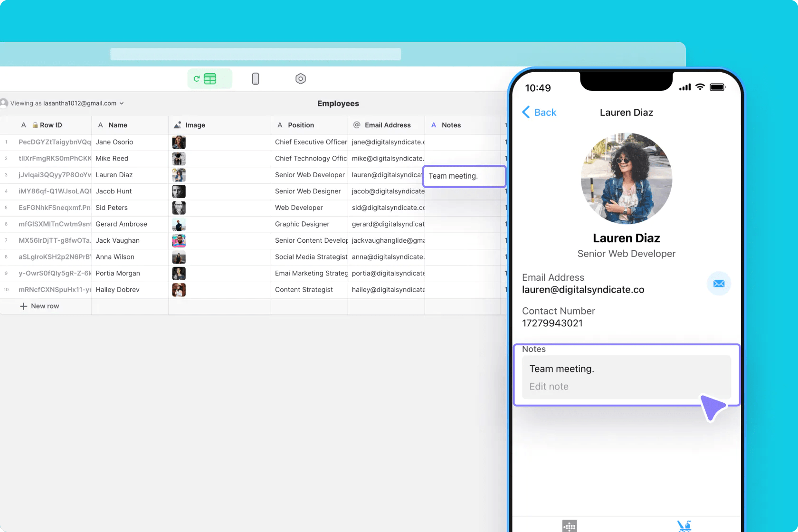Select the Employees tab title
This screenshot has width=798, height=532.
338,103
